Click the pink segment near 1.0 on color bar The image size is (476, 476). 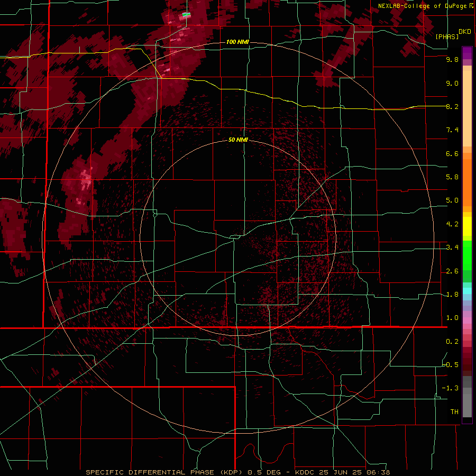[x=467, y=321]
